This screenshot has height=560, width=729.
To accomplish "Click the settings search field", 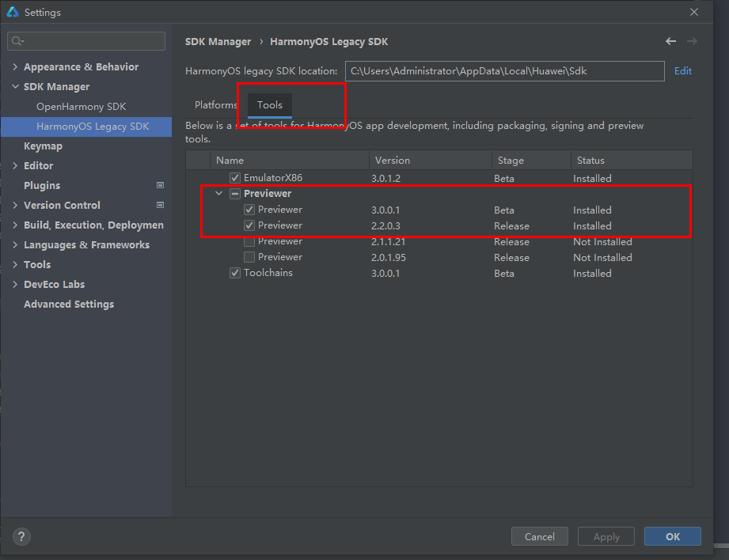I will coord(86,41).
